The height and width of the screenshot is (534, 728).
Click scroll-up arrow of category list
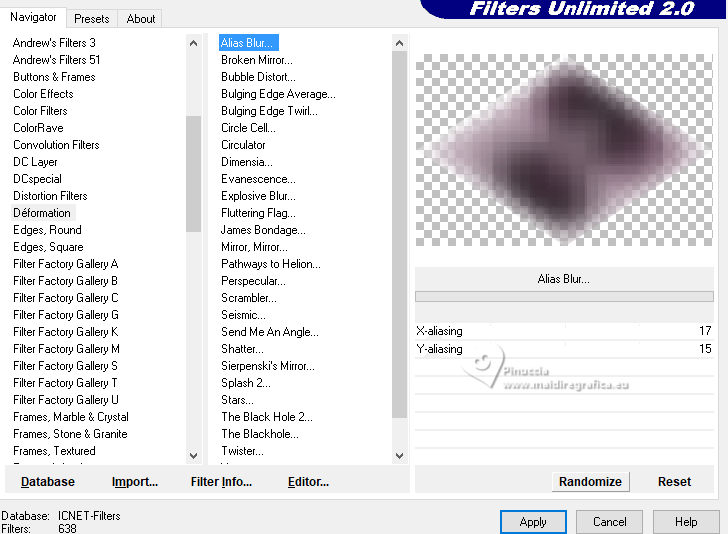(194, 43)
